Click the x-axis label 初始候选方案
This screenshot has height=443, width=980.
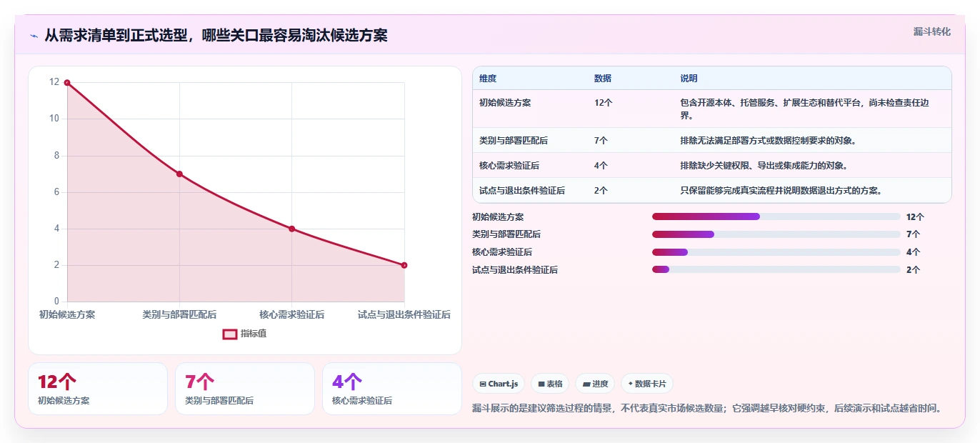tap(67, 314)
